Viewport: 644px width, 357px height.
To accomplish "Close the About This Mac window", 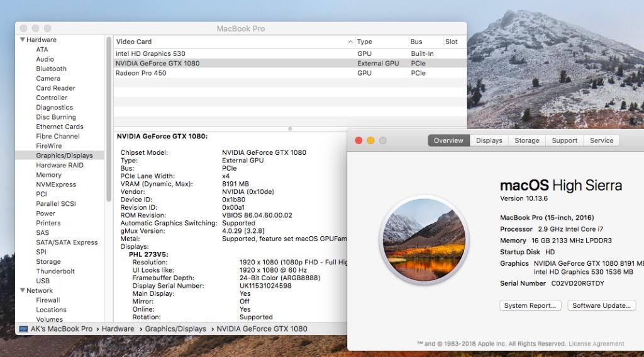I will (x=358, y=140).
